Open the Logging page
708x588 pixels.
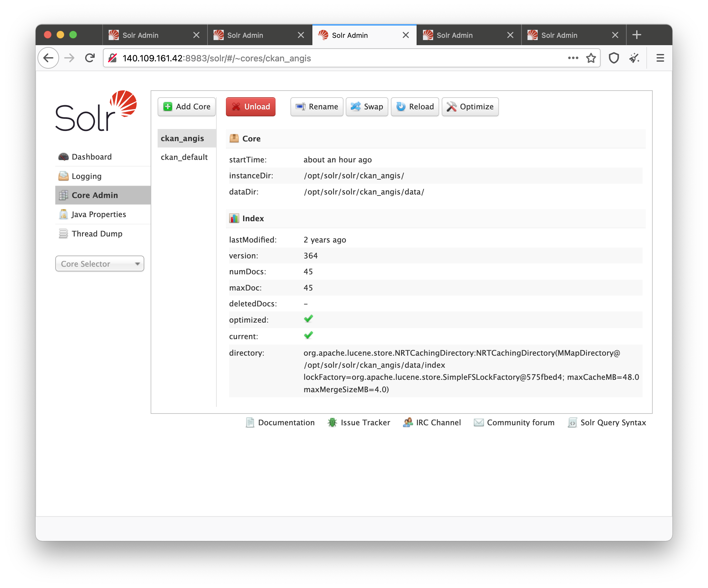[x=103, y=176]
